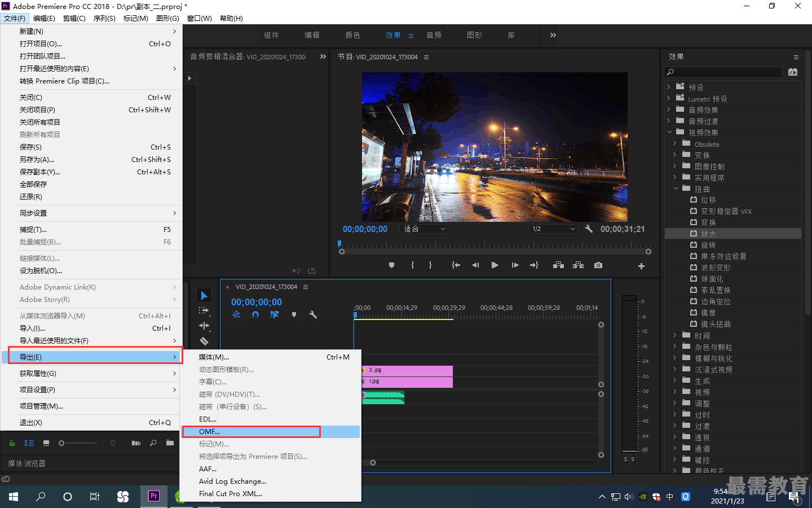Screen dimensions: 812x508
Task: Click 导入(I)... menu item
Action: click(91, 329)
